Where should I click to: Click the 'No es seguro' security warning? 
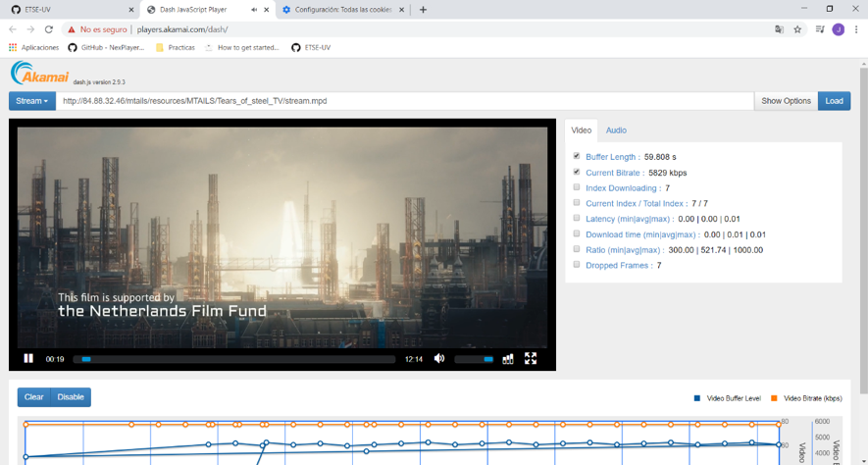97,29
